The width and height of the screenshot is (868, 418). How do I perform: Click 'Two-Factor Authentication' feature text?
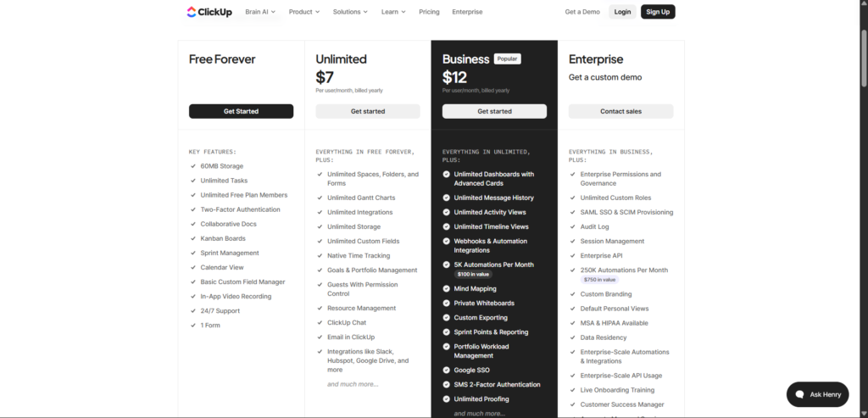(x=240, y=209)
